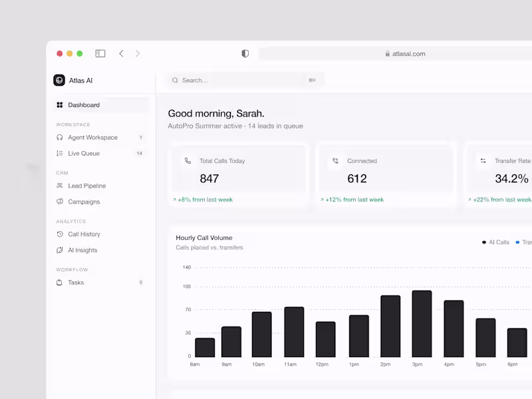Open Tasks in the sidebar
This screenshot has width=532, height=399.
(x=101, y=282)
